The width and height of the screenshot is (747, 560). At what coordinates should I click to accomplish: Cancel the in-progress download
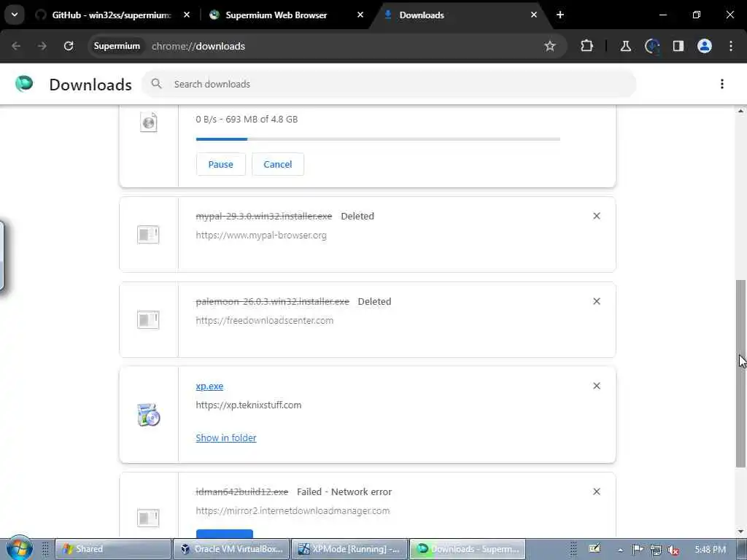click(x=278, y=164)
